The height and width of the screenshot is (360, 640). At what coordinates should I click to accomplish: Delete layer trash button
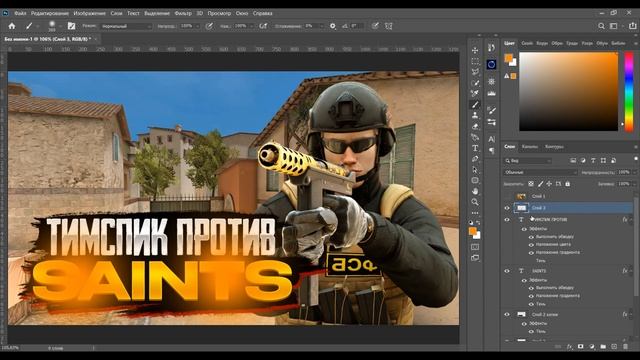[x=625, y=347]
